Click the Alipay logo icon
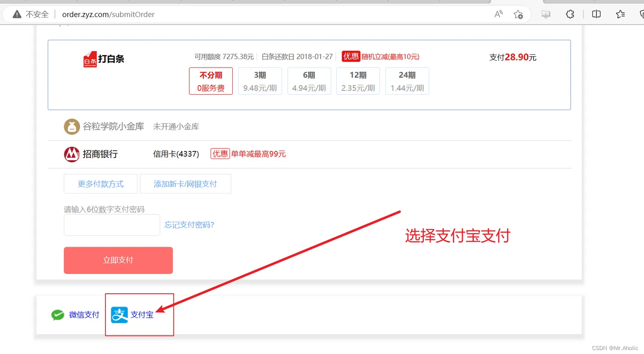Viewport: 644px width, 354px height. (x=120, y=315)
